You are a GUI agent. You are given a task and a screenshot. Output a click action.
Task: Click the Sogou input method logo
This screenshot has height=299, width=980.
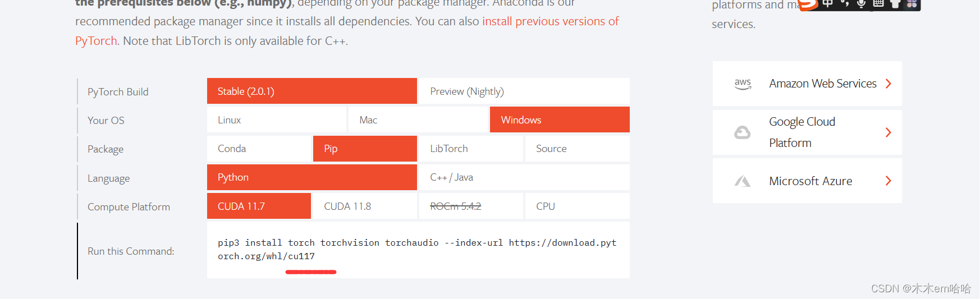(808, 4)
